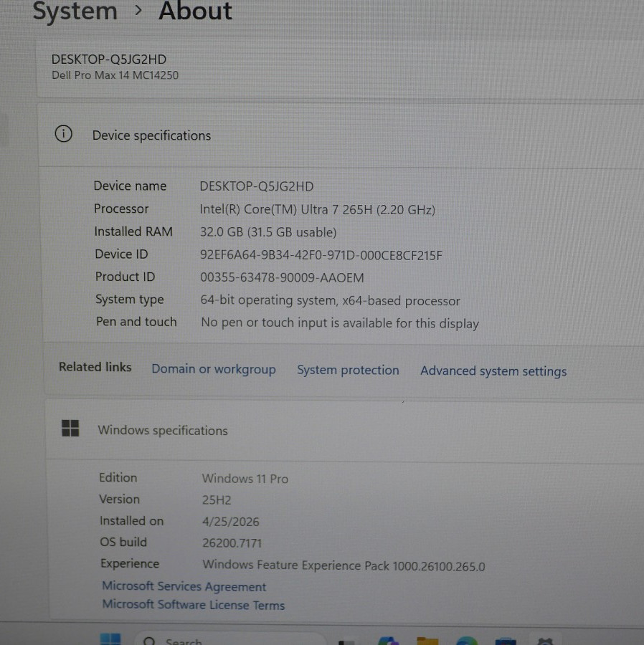Select the 64-bit operating system value

[330, 301]
